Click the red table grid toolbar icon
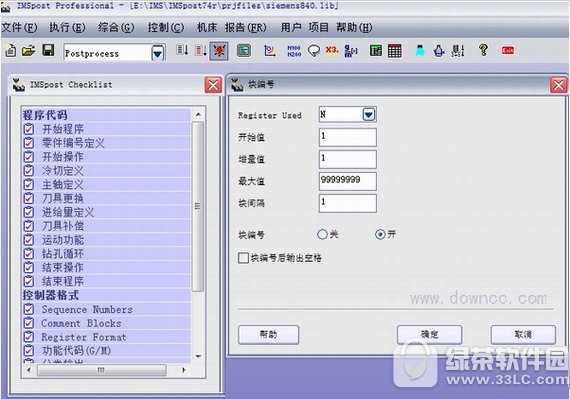570x399 pixels. coord(394,51)
